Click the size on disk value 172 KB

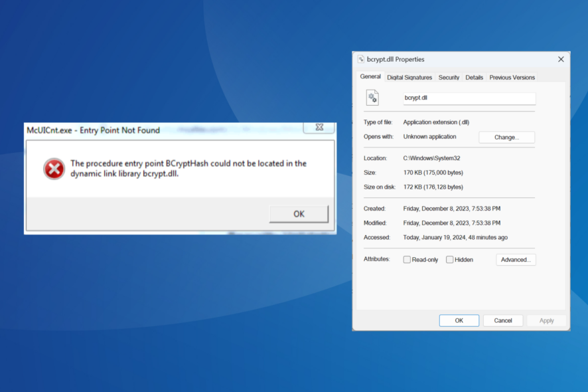point(433,187)
